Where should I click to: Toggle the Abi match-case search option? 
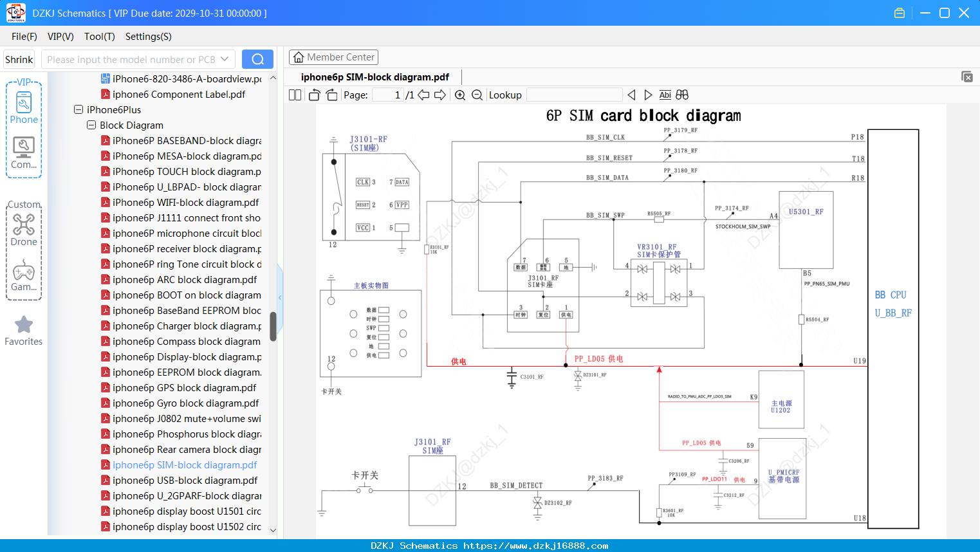coord(665,95)
